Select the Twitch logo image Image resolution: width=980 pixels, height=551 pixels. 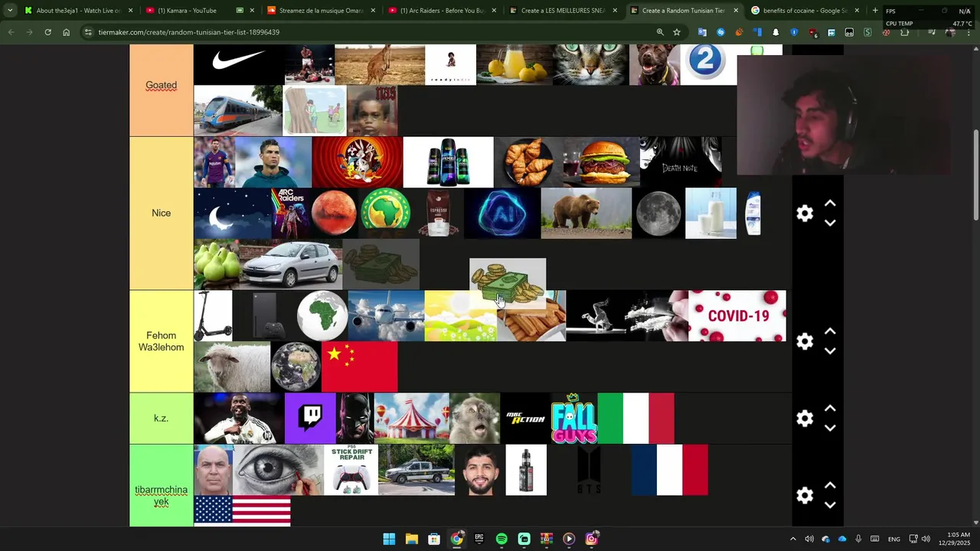pos(310,419)
